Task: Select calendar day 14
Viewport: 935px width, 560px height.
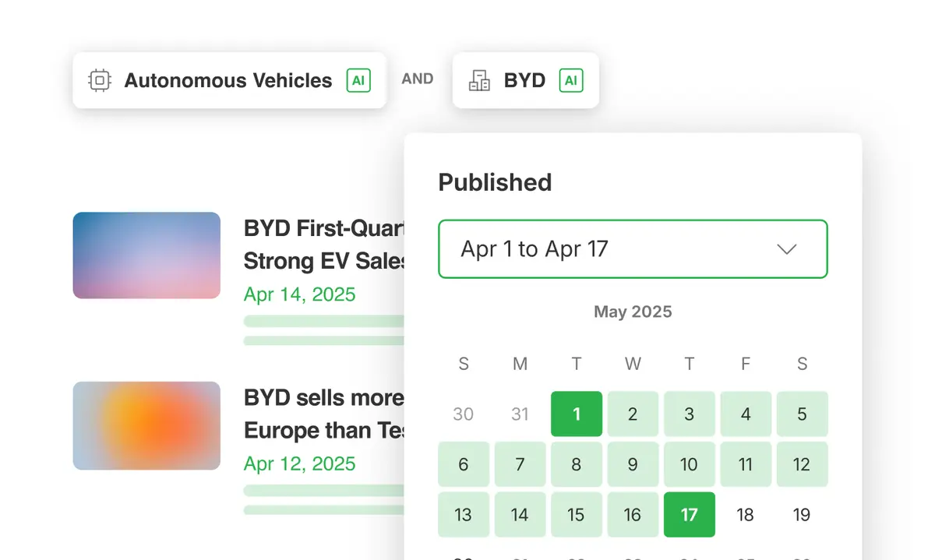Action: click(x=520, y=515)
